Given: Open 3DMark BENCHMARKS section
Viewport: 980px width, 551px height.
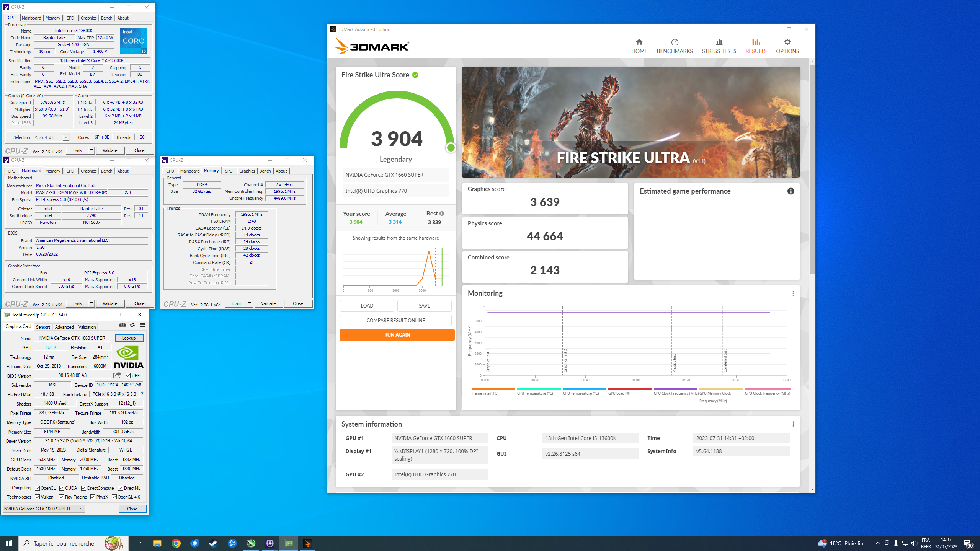Looking at the screenshot, I should [x=675, y=46].
